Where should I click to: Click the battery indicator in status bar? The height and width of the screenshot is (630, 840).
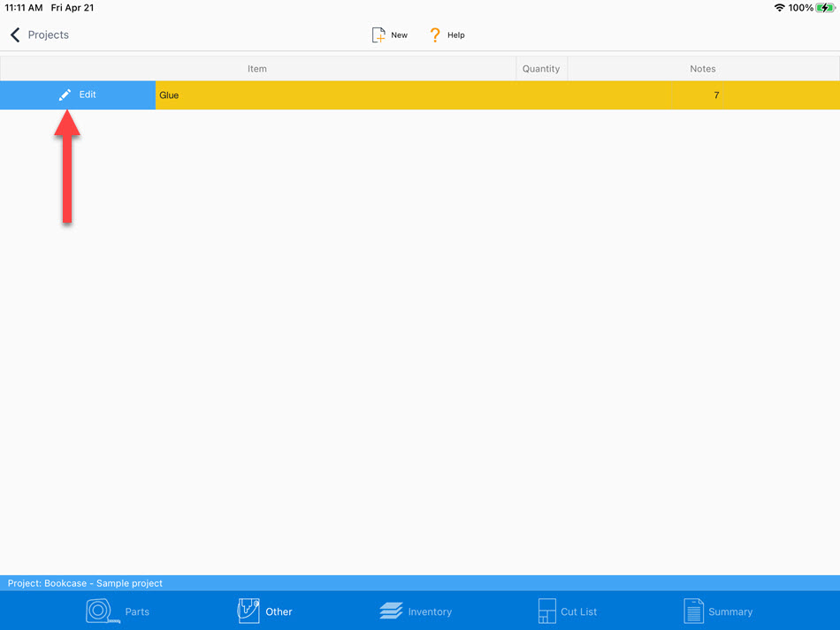tap(825, 7)
